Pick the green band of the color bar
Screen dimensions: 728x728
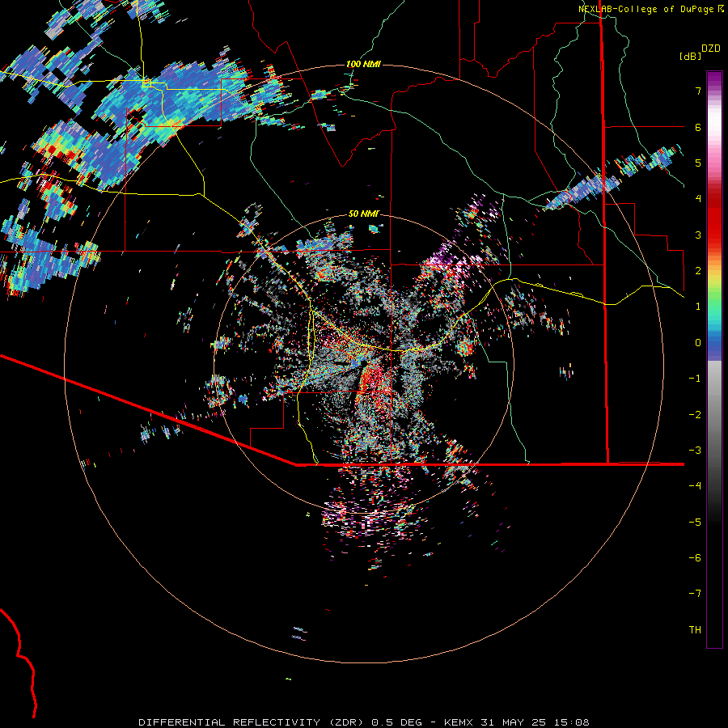tap(714, 297)
